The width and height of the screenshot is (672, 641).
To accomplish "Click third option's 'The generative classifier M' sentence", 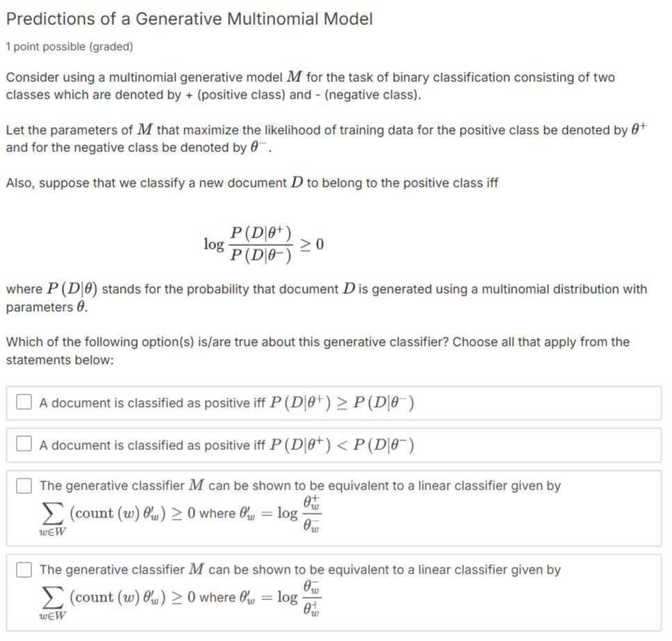I will click(x=300, y=485).
